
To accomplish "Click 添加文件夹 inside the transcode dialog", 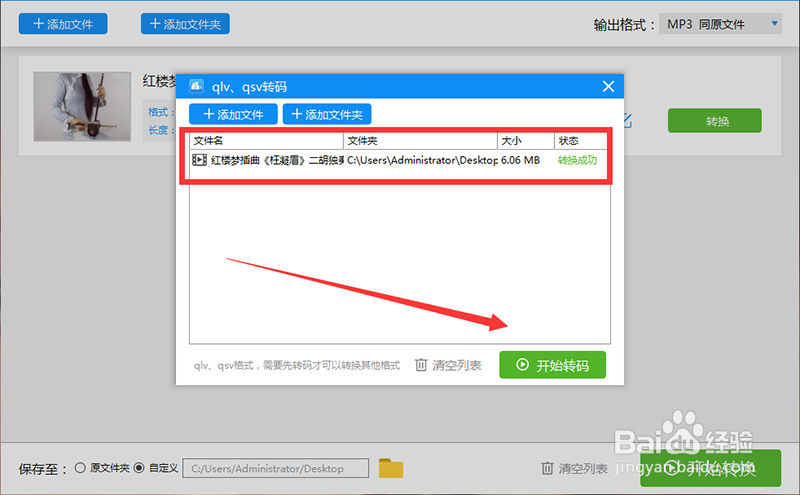I will [327, 114].
